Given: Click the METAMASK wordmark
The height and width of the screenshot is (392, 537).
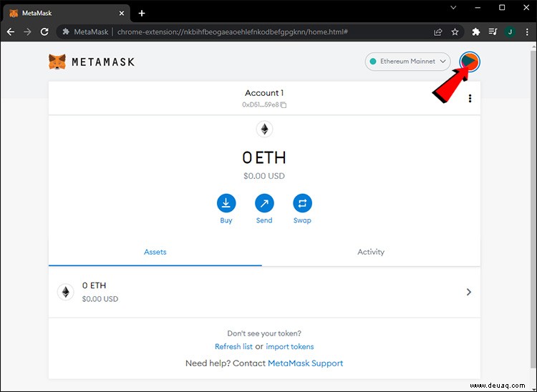Looking at the screenshot, I should pos(103,62).
